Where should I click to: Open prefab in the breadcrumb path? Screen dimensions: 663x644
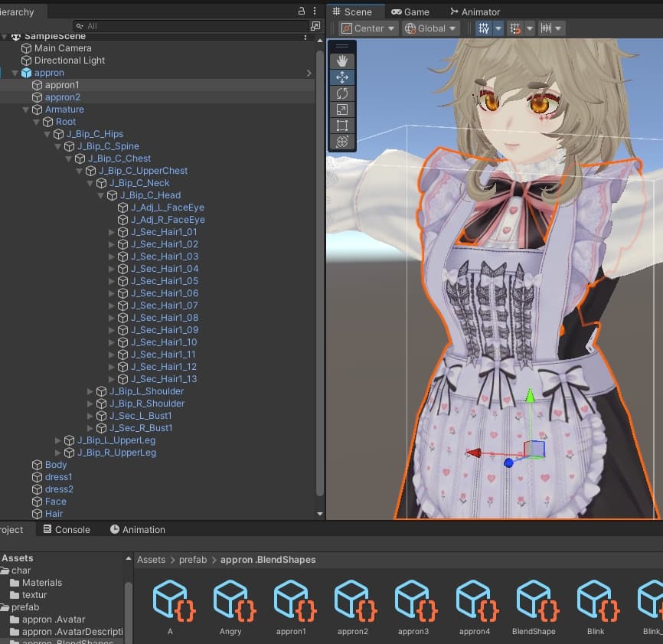coord(193,560)
